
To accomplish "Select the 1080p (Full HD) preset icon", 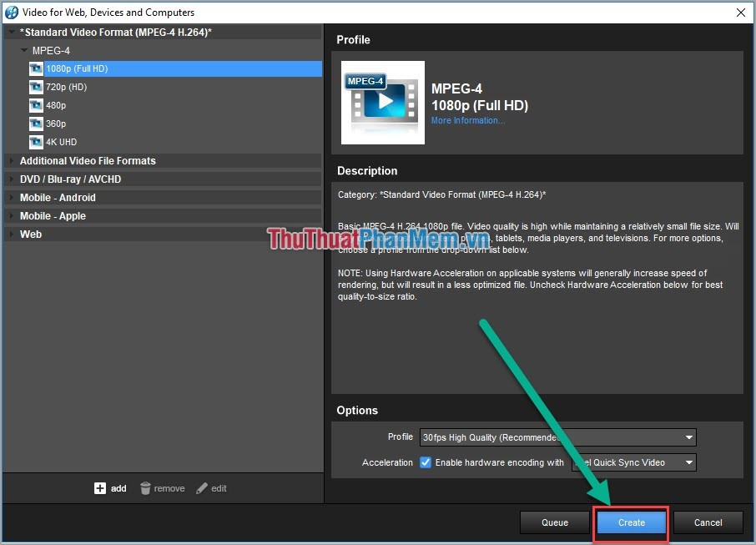I will tap(35, 68).
